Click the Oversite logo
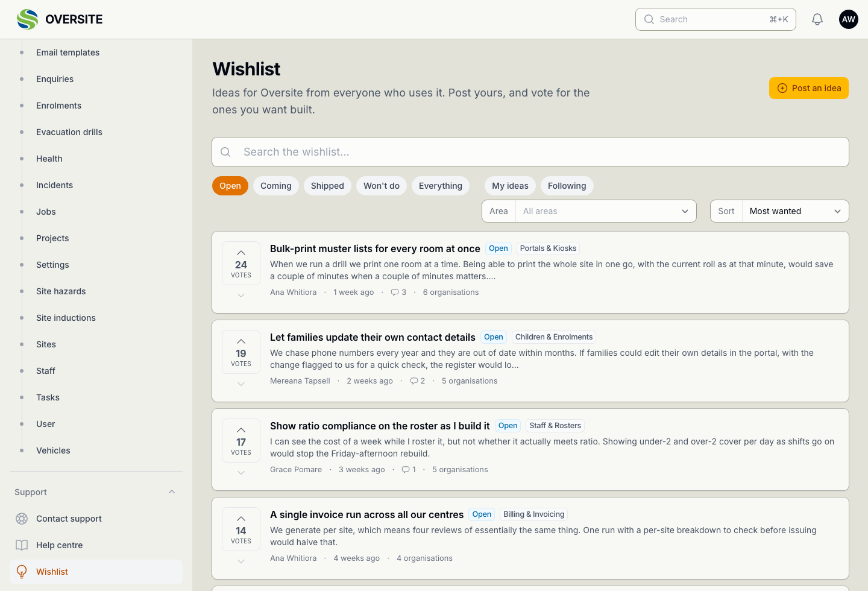Viewport: 868px width, 591px height. coord(60,19)
